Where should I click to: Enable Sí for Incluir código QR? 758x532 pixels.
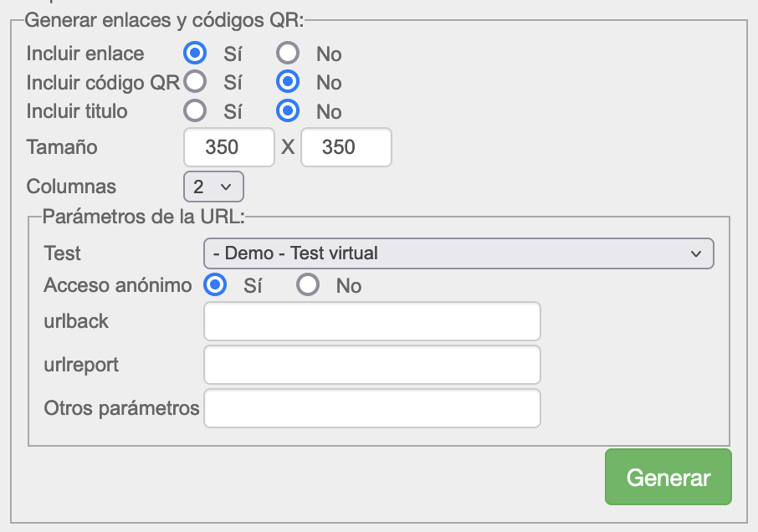[x=195, y=82]
